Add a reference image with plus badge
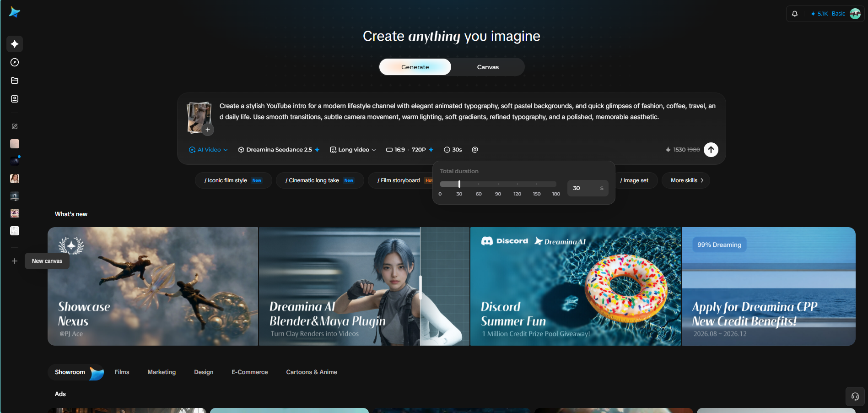The image size is (868, 413). [208, 130]
